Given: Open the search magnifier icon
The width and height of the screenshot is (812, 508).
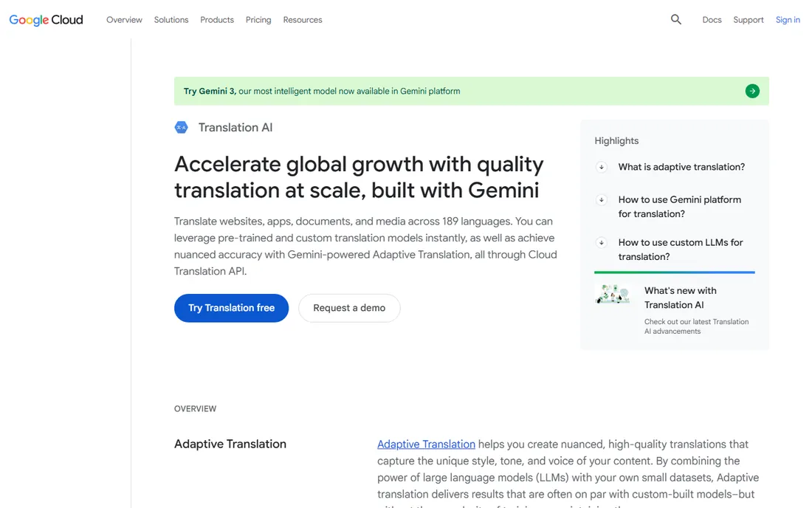Looking at the screenshot, I should (x=675, y=20).
